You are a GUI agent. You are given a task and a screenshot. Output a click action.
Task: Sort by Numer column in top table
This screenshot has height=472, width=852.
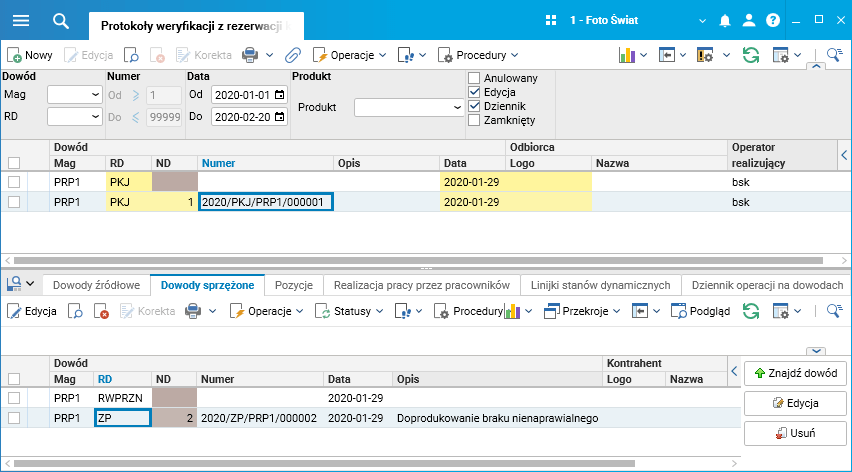pyautogui.click(x=218, y=163)
